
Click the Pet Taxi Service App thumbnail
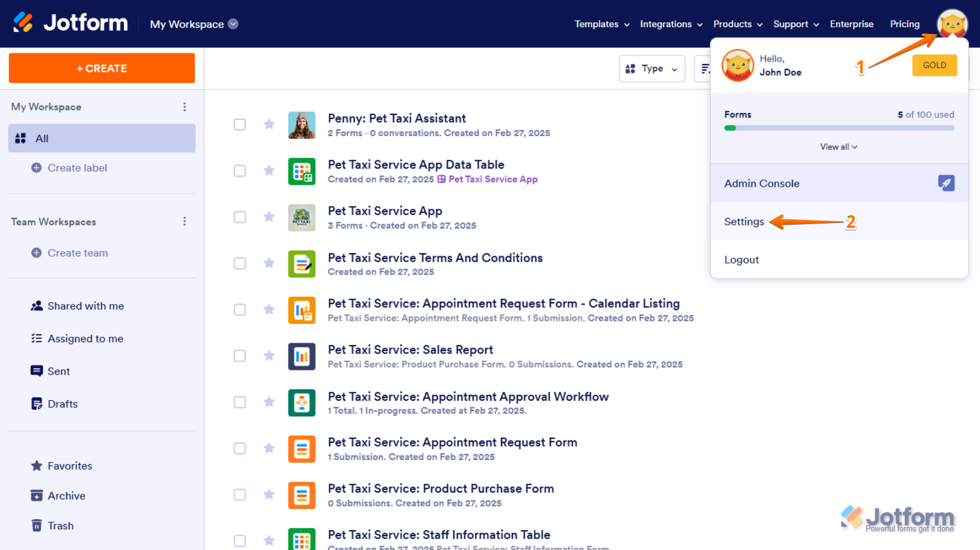tap(302, 218)
